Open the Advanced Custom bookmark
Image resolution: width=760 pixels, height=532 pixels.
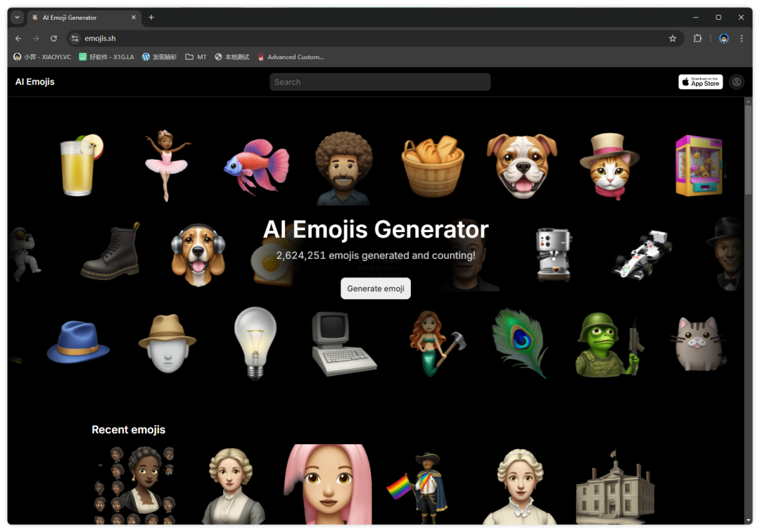pyautogui.click(x=291, y=57)
